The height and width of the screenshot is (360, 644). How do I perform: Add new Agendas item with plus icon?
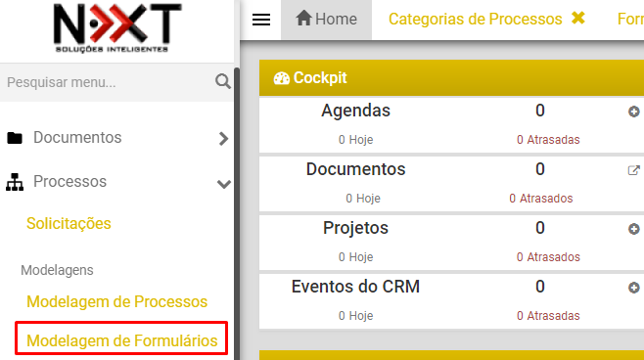(634, 112)
